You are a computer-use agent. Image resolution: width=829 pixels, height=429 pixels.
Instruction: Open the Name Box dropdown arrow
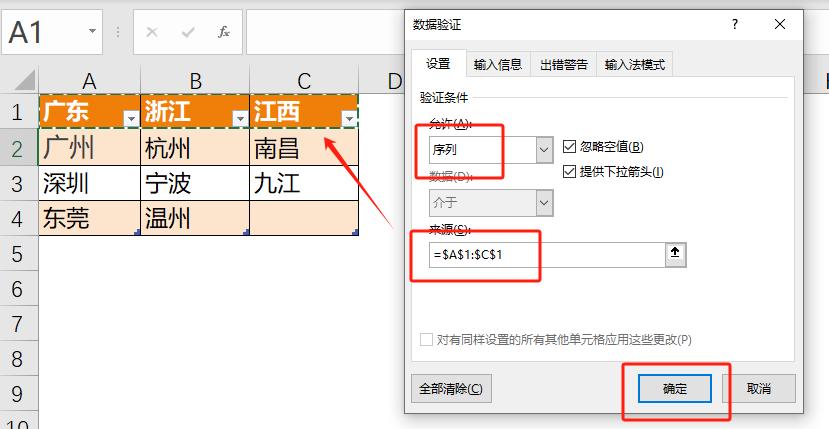point(92,31)
